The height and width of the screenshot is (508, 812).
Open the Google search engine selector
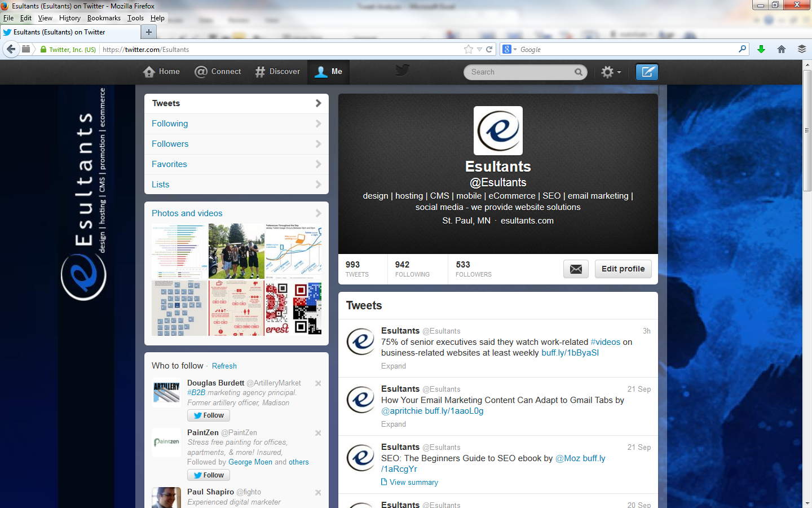pos(509,49)
